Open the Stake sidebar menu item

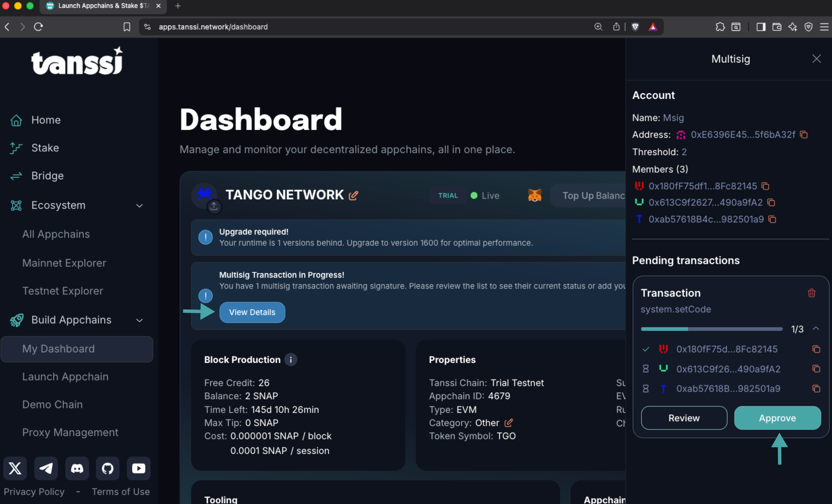pyautogui.click(x=45, y=148)
